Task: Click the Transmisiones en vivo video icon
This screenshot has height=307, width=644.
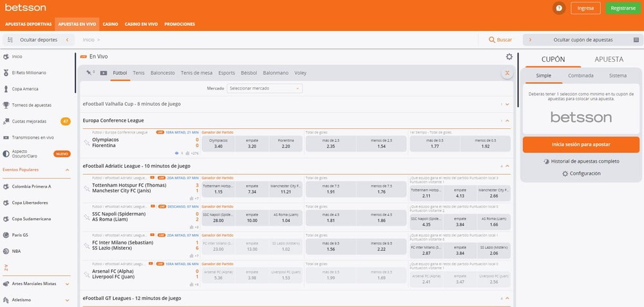Action: pos(6,137)
